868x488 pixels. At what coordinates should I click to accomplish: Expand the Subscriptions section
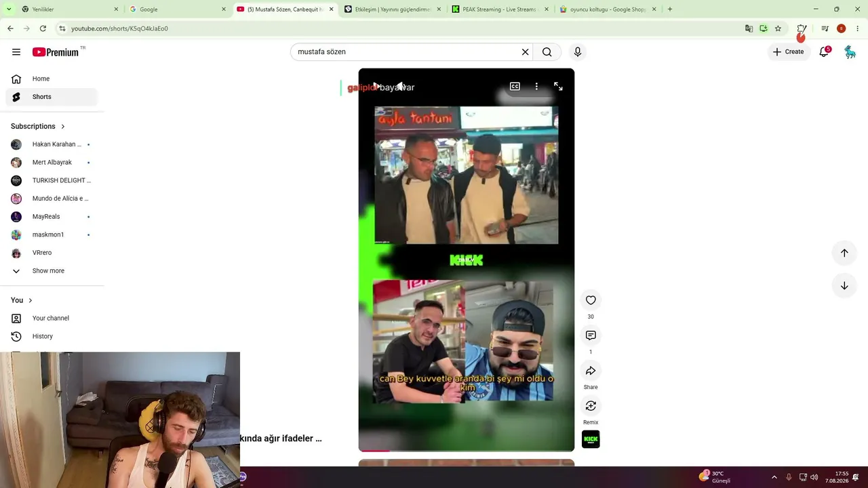38,126
